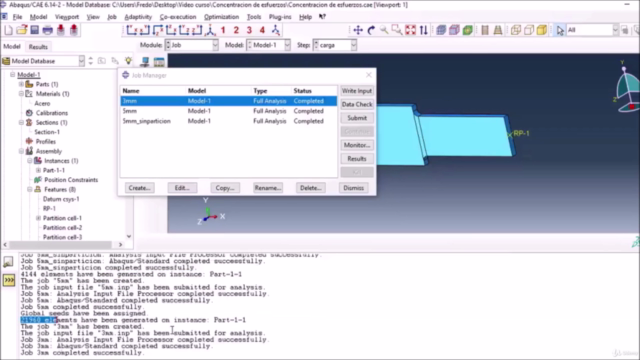Click the Monitor... button

(357, 145)
